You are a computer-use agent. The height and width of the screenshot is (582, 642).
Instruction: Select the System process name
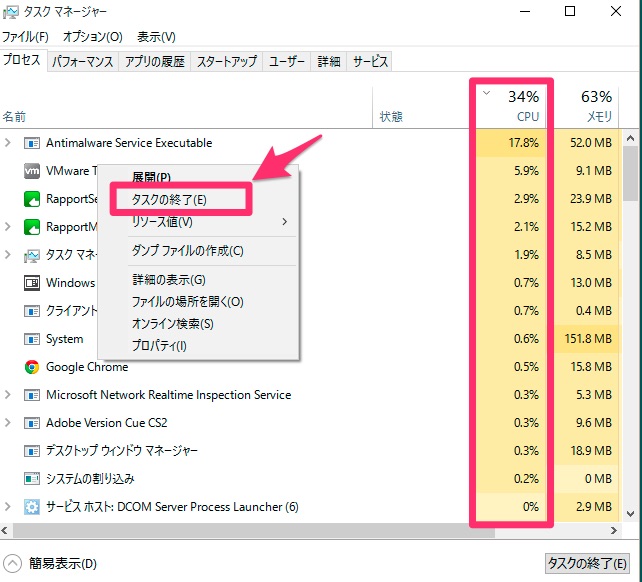(x=64, y=339)
